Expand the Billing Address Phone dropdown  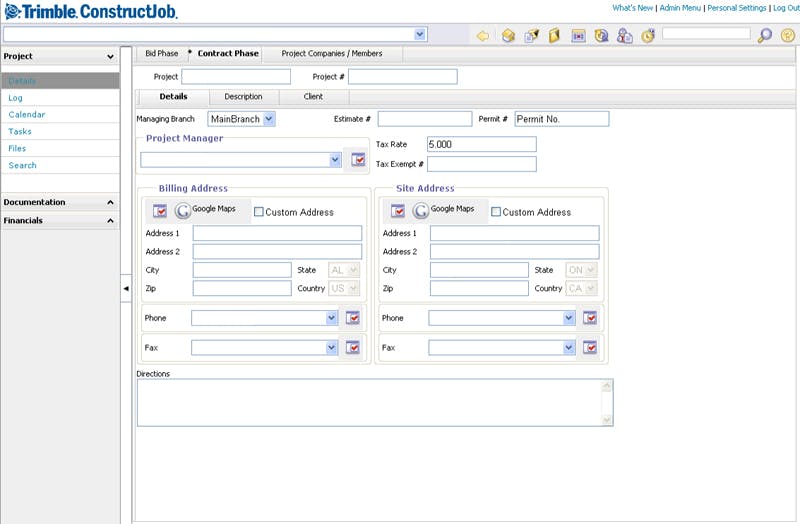332,318
